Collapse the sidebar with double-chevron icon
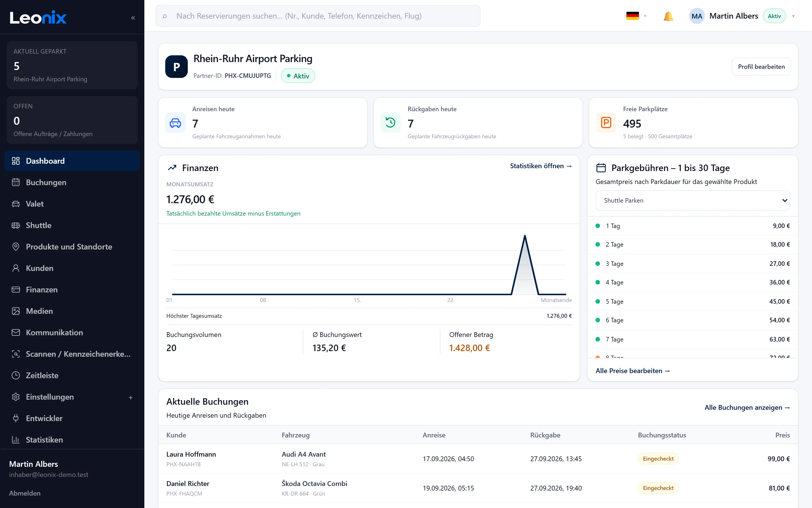 [133, 17]
